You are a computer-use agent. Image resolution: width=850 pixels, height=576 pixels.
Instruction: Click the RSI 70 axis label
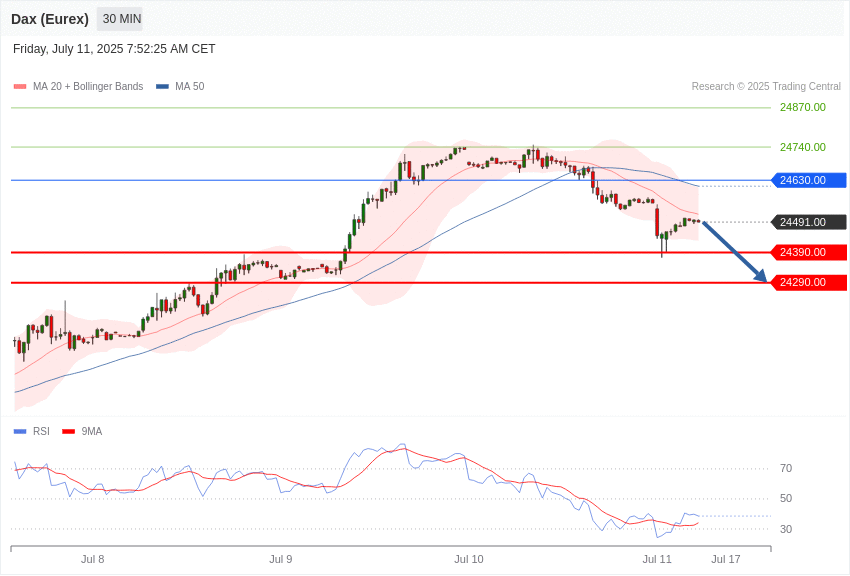click(786, 468)
